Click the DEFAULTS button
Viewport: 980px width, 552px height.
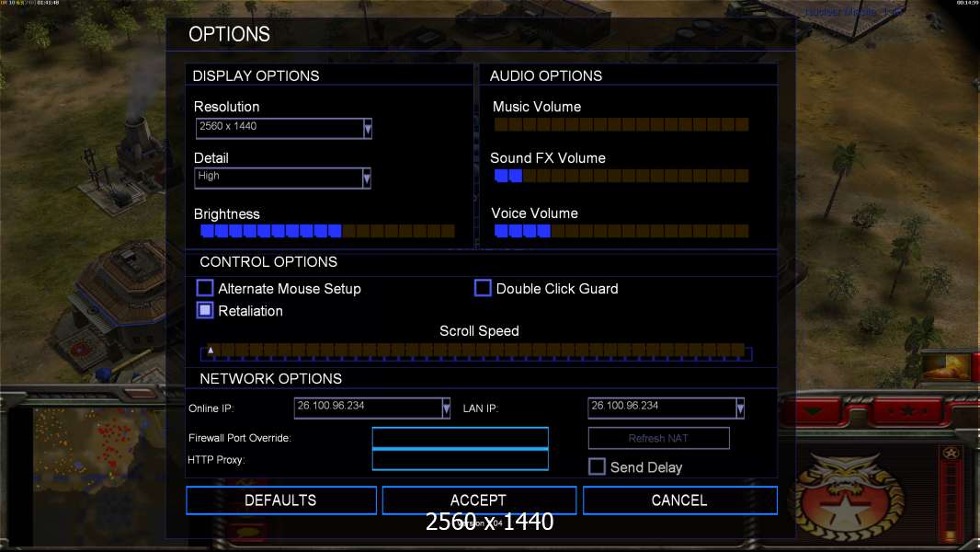tap(281, 500)
